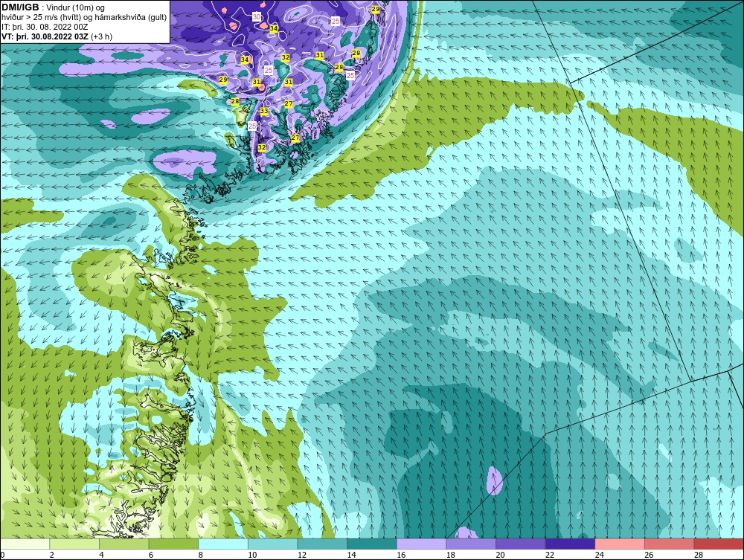Image resolution: width=744 pixels, height=560 pixels.
Task: Click the legend scale value 8
Action: tap(201, 555)
